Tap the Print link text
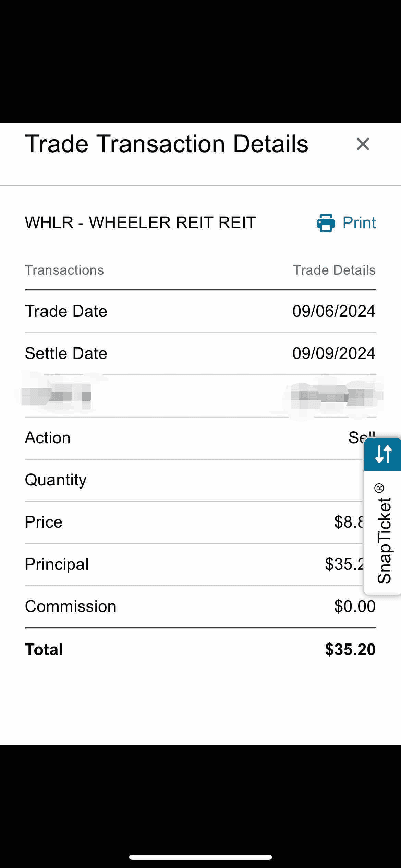 point(359,223)
